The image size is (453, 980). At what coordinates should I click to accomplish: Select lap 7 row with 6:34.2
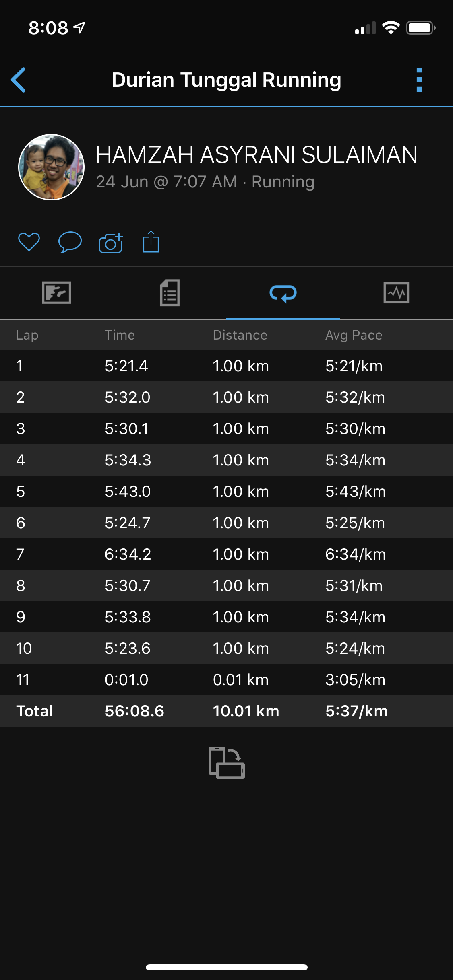coord(226,554)
